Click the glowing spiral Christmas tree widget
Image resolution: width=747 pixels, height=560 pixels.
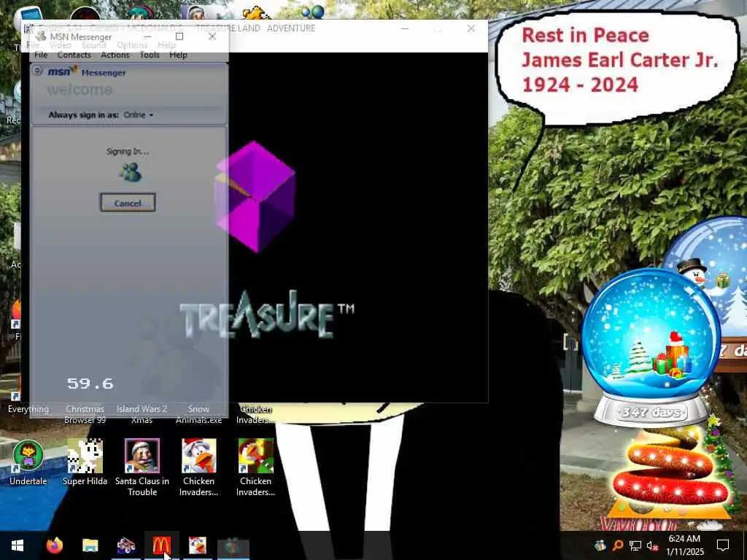click(x=671, y=472)
